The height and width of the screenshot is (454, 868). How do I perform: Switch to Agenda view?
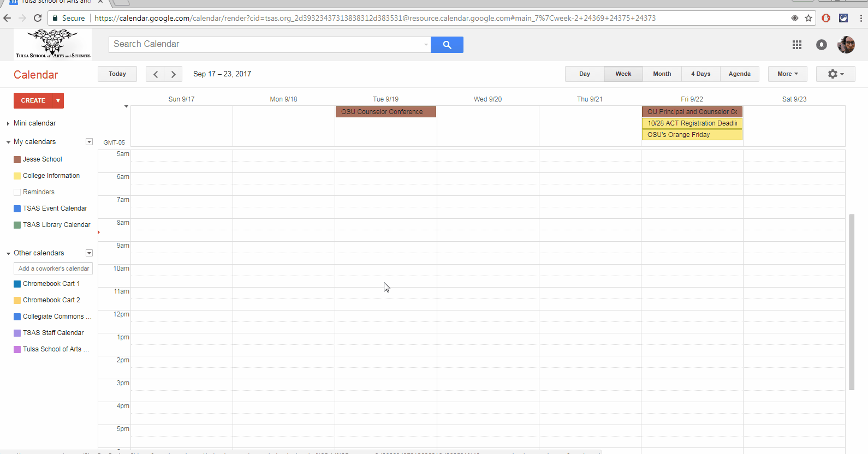[739, 74]
